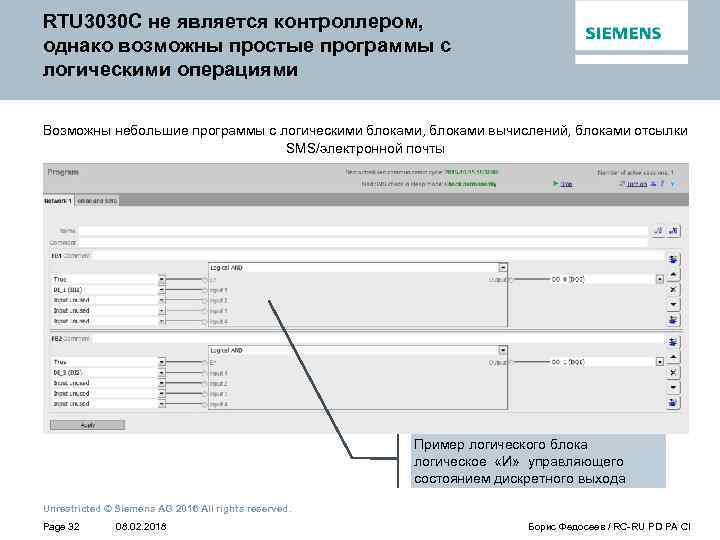Move FB2 block down arrow

673,388
